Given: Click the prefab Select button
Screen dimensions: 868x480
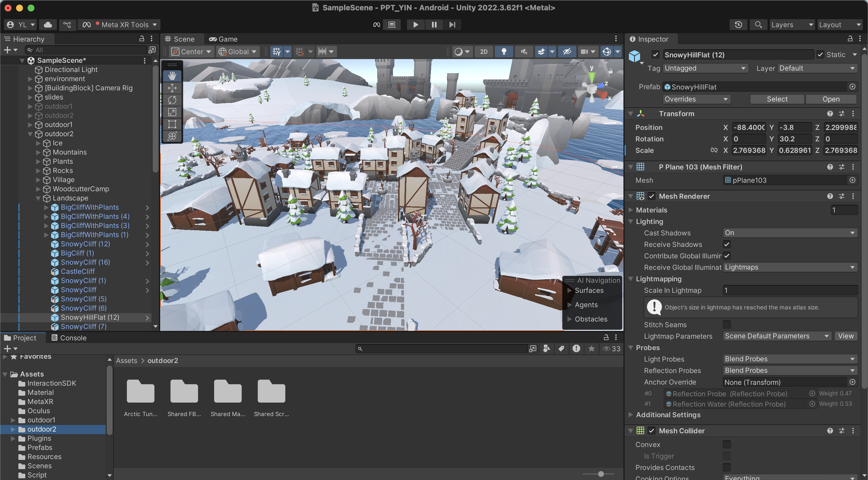Looking at the screenshot, I should pos(777,99).
